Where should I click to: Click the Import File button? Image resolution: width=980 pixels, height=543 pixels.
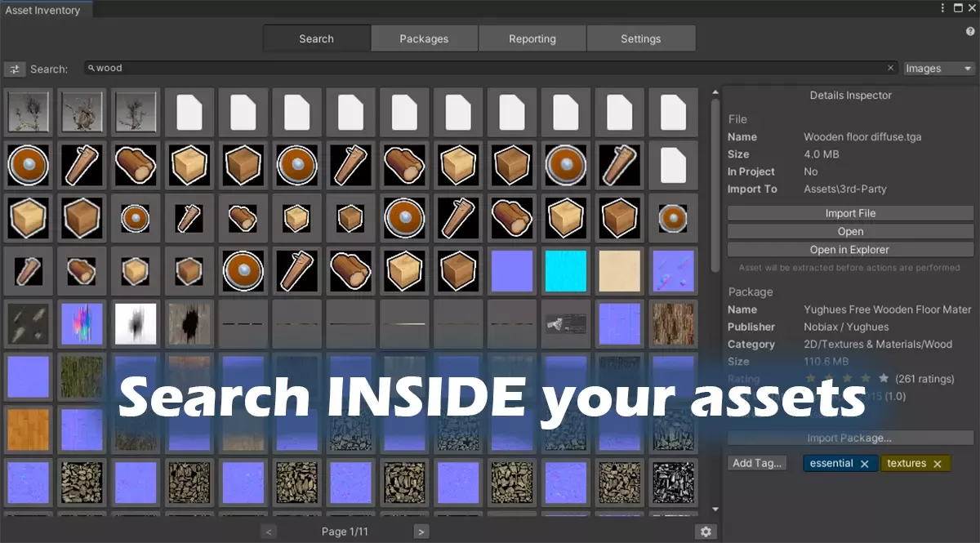click(849, 213)
